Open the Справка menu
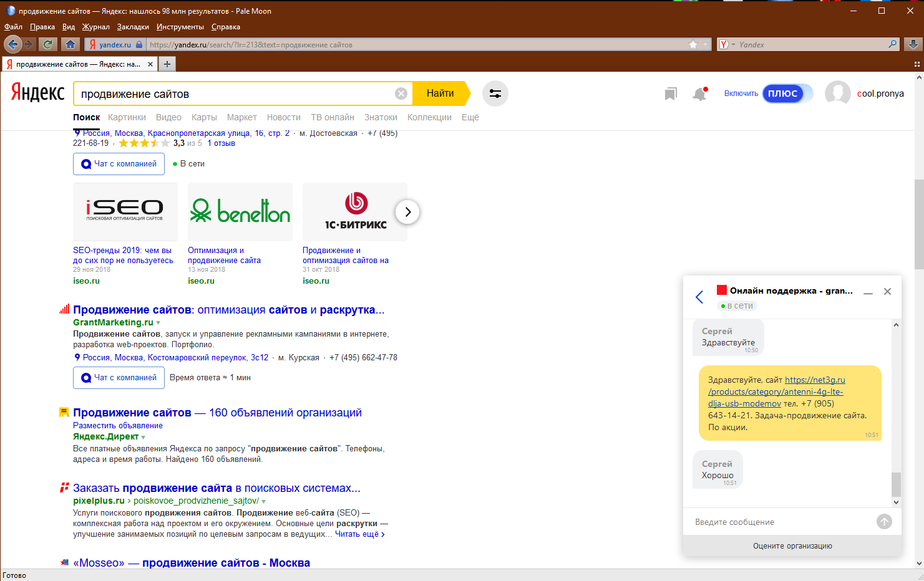 (226, 27)
